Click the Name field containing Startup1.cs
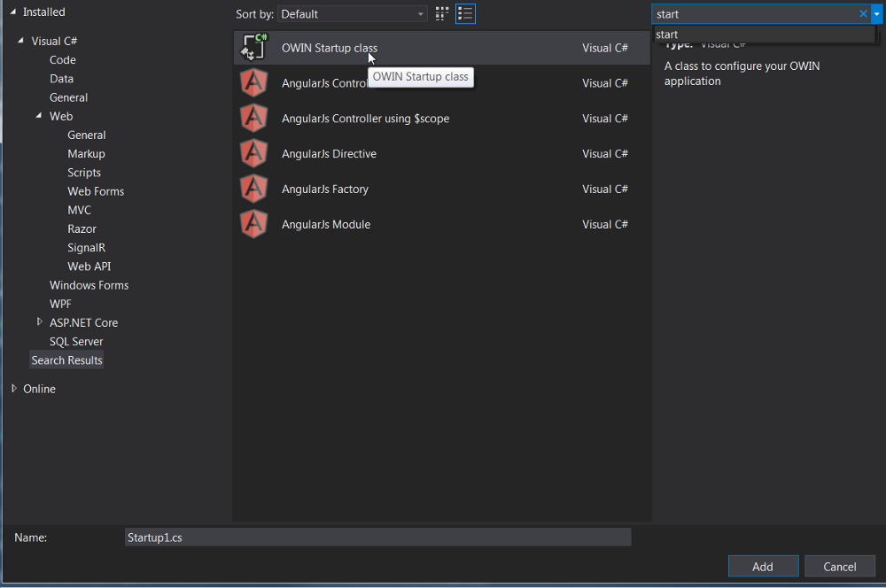886x588 pixels. tap(377, 538)
